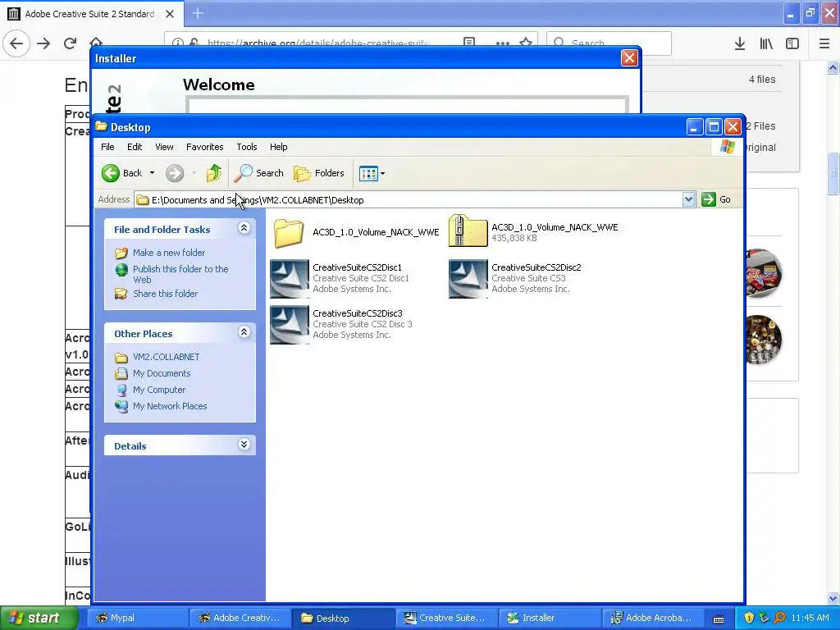
Task: Click the Go button next to Address
Action: pyautogui.click(x=716, y=199)
